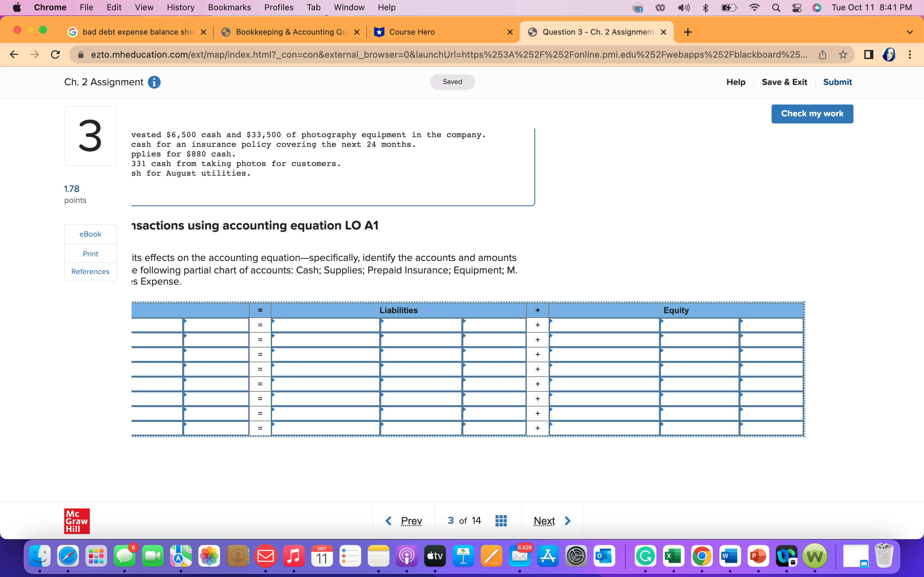Launch Excel from the Dock
The height and width of the screenshot is (577, 924).
(x=673, y=556)
